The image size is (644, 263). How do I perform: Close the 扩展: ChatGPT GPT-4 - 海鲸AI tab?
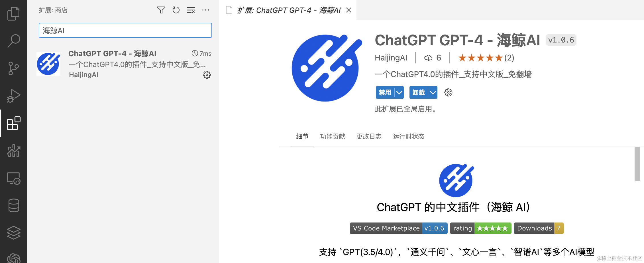(x=349, y=10)
